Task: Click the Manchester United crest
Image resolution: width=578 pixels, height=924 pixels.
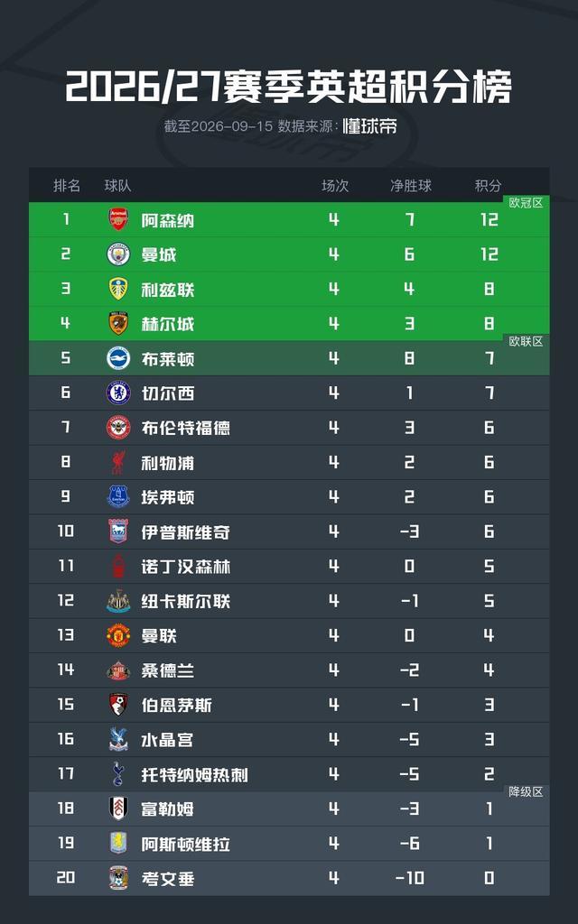Action: pos(118,635)
